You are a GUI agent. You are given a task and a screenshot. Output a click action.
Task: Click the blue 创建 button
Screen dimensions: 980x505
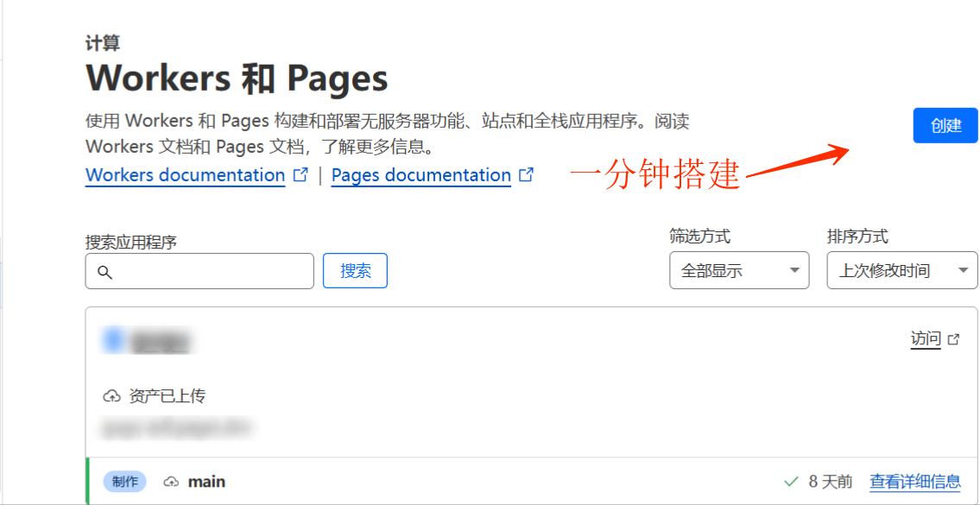(945, 125)
